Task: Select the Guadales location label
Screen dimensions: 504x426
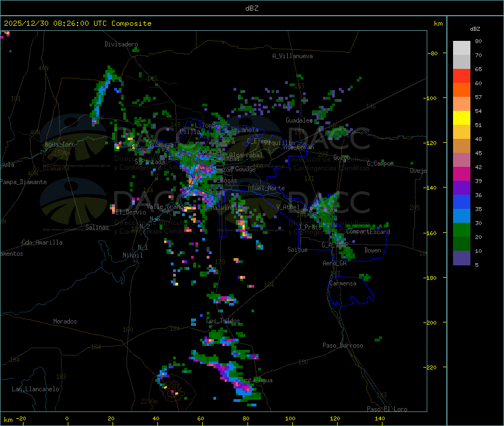Action: [299, 120]
